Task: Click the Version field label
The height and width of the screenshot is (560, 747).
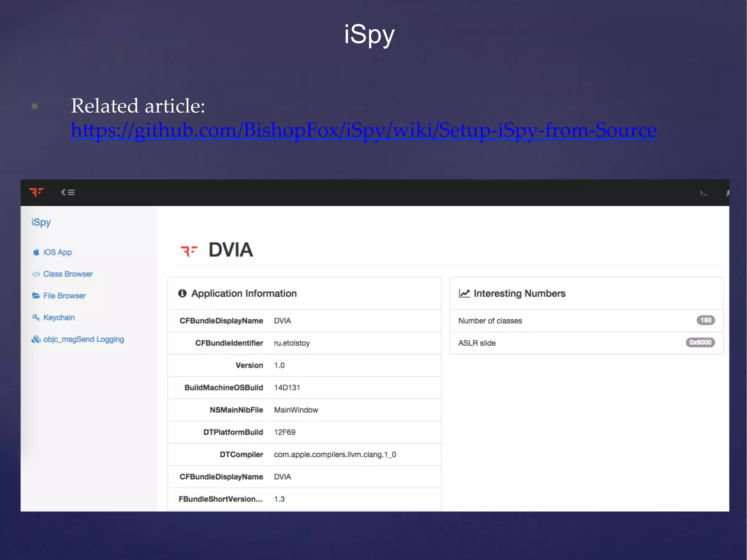Action: (249, 365)
